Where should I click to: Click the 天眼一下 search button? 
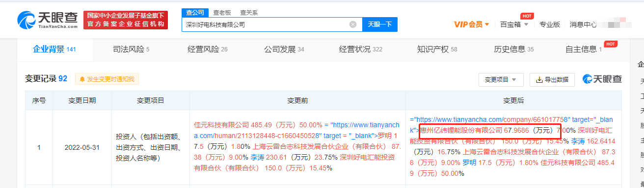[x=379, y=24]
